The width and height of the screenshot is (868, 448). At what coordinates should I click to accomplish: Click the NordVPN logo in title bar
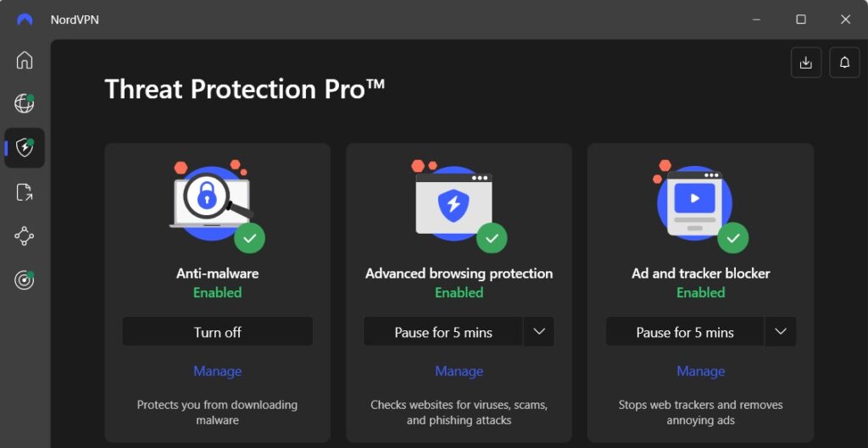point(25,19)
